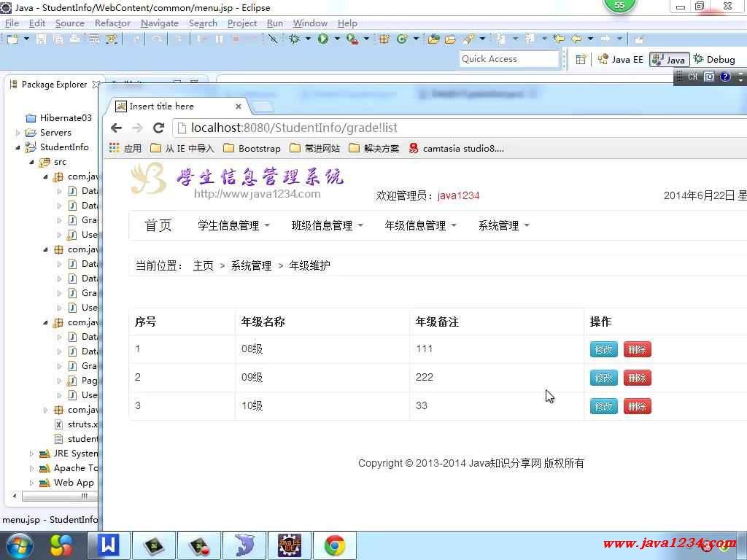Click the Eclipse Run toolbar icon
This screenshot has height=560, width=747.
click(322, 39)
